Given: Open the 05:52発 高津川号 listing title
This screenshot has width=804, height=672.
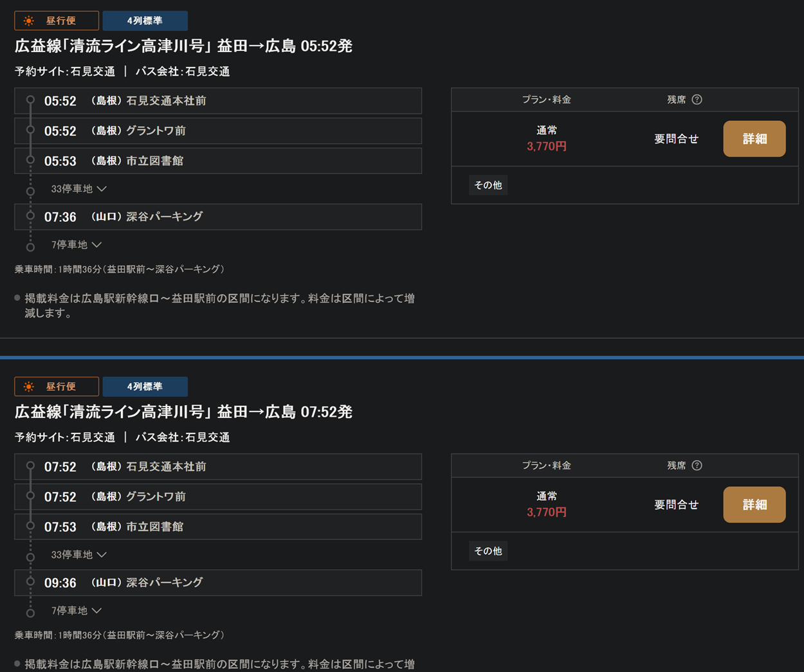Looking at the screenshot, I should (x=183, y=46).
